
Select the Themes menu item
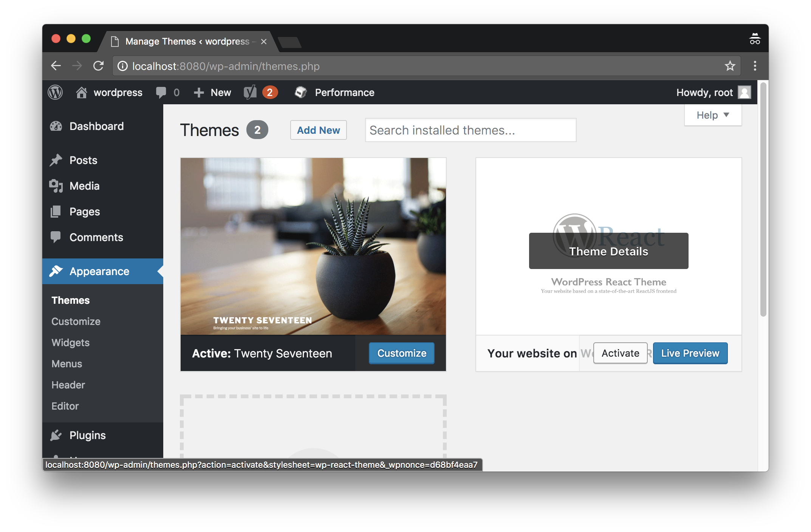pos(71,299)
